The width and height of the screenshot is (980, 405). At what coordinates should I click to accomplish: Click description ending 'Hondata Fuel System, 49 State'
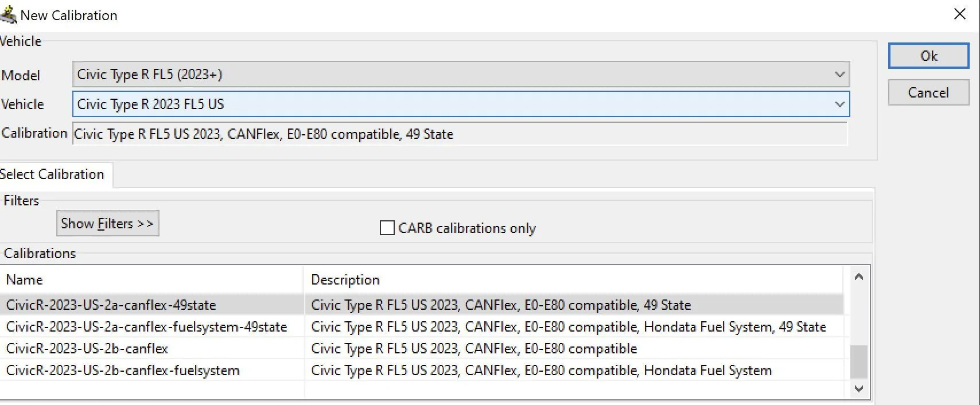click(568, 326)
